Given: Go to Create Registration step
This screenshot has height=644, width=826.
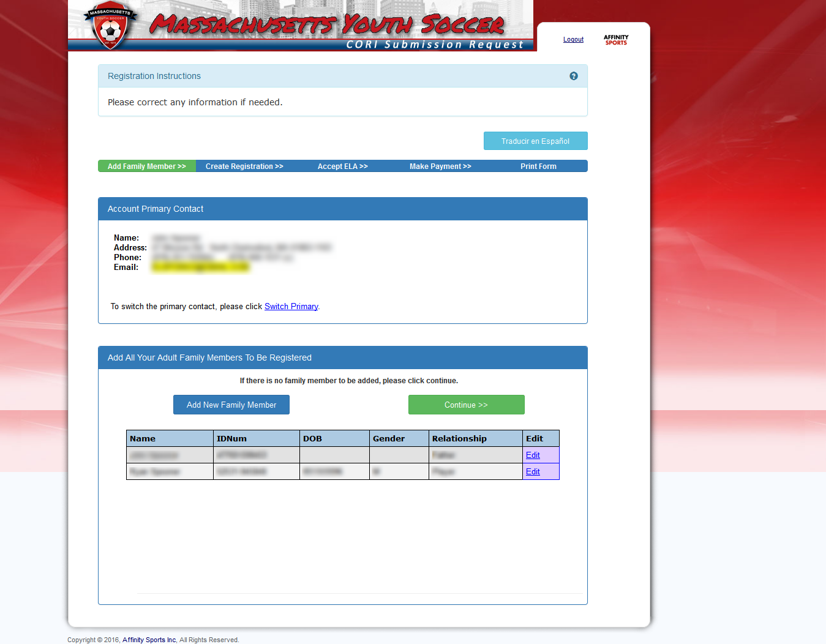Looking at the screenshot, I should click(244, 166).
